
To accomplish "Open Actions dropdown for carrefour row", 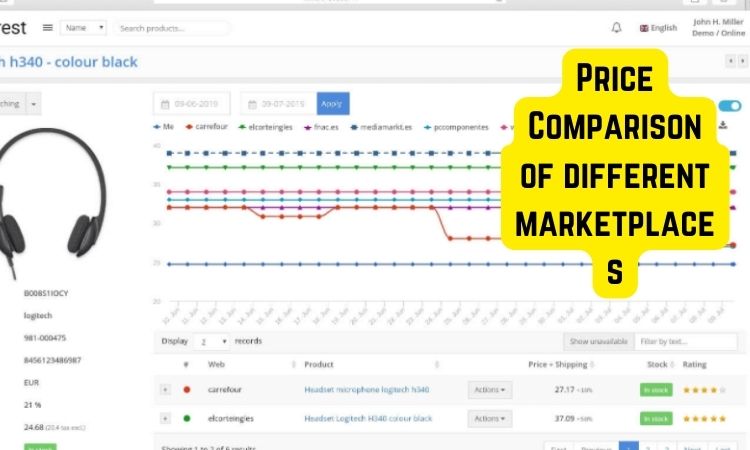I will tap(490, 390).
